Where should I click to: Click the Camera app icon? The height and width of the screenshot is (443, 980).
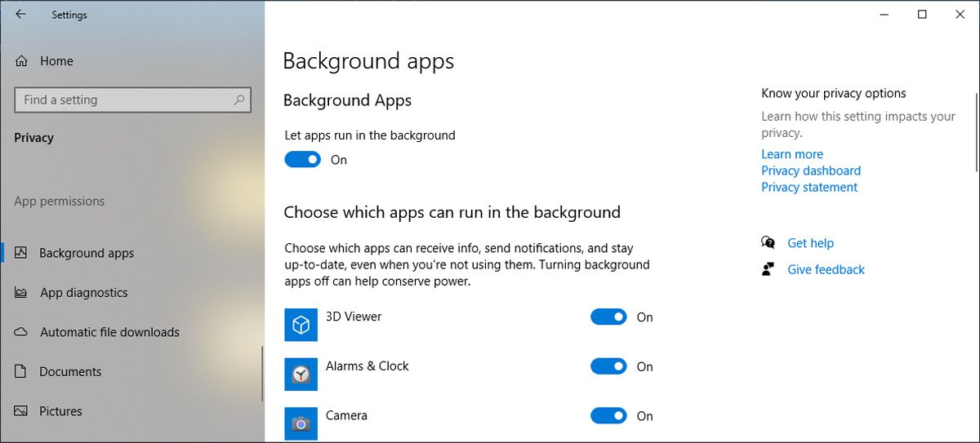(x=301, y=423)
